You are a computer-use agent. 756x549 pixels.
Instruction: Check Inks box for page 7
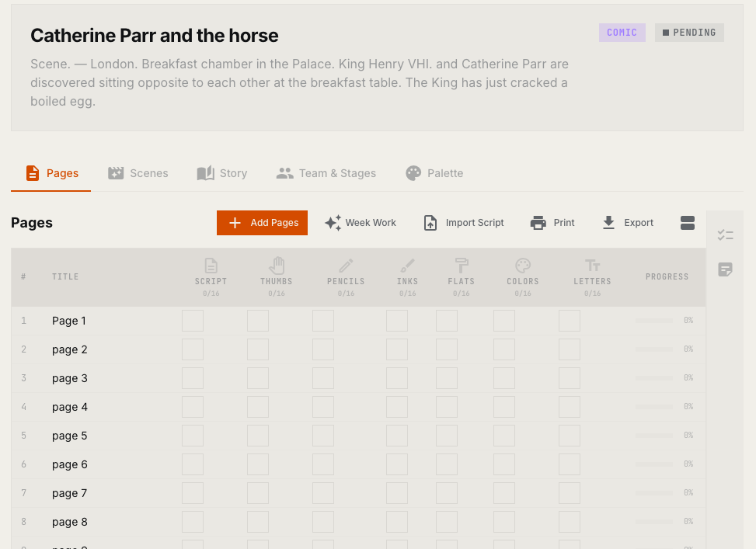(397, 493)
